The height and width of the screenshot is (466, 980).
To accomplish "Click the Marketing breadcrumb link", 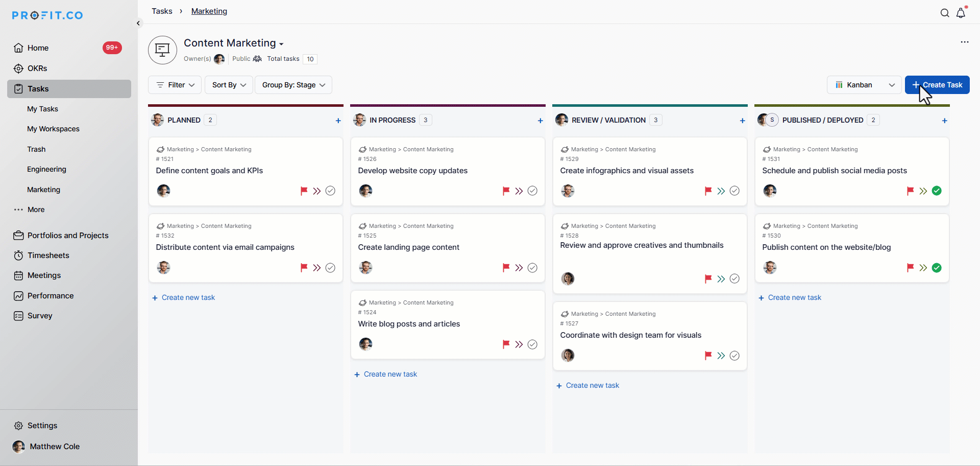I will pos(209,11).
